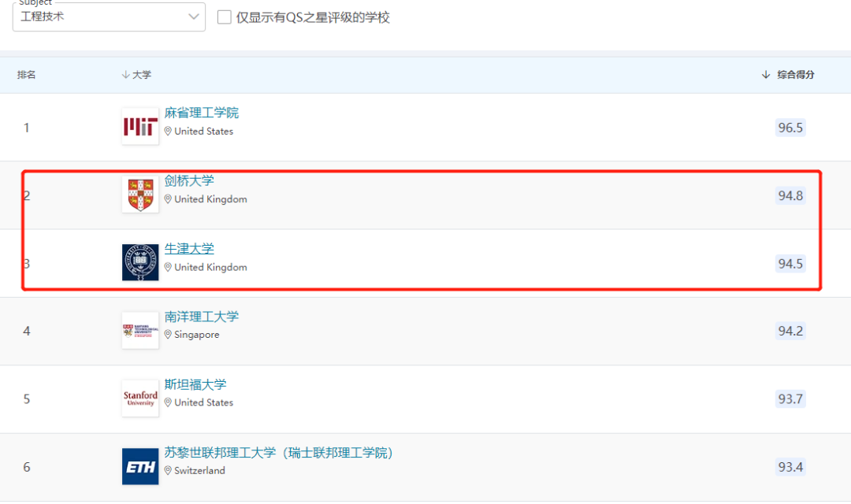Tick the 仅显示有QS之星评级的学校 checkbox
Image resolution: width=851 pixels, height=504 pixels.
(224, 17)
